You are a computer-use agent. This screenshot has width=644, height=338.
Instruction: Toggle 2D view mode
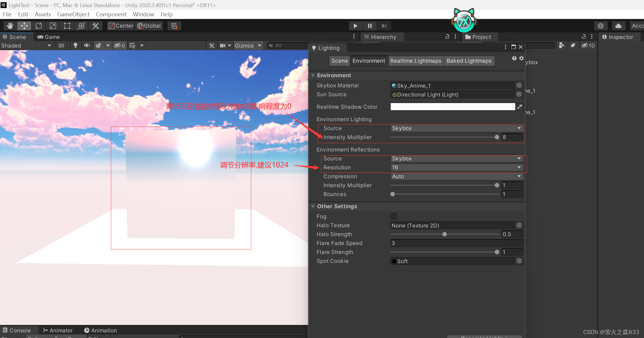click(x=61, y=45)
